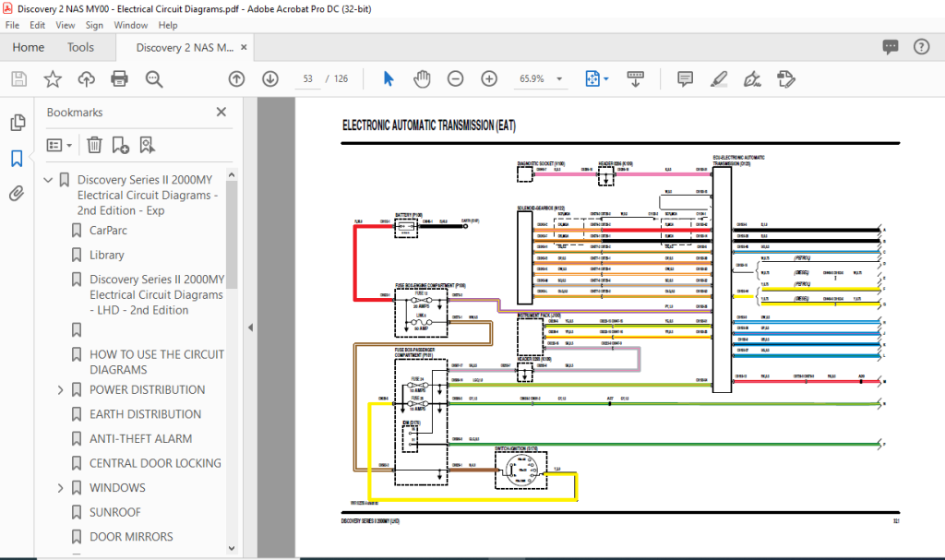Viewport: 945px width, 560px height.
Task: Go to the next page
Action: click(x=269, y=78)
